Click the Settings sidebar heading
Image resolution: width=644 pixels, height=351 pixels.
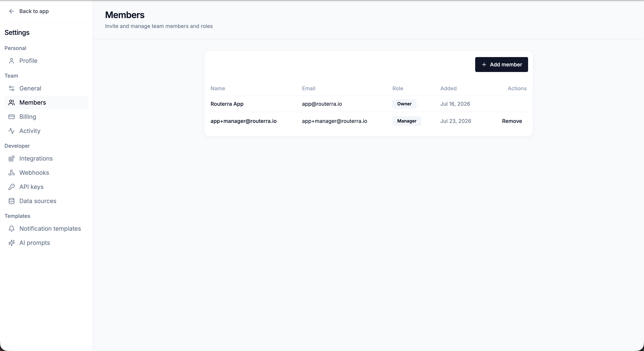coord(17,32)
